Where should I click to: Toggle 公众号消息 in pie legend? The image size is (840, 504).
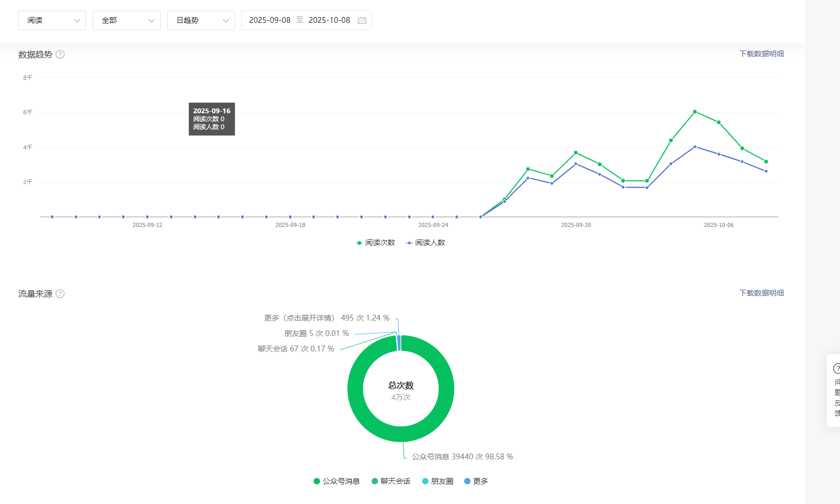click(x=337, y=481)
